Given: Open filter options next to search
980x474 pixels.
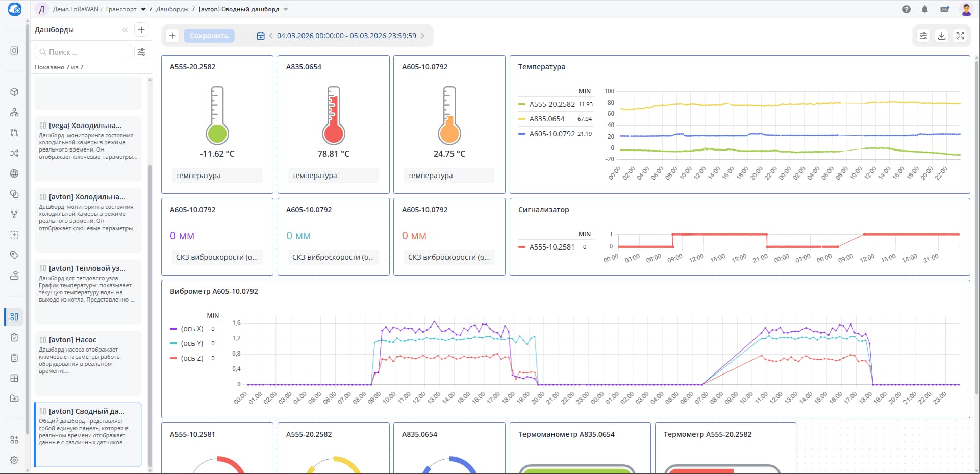Looking at the screenshot, I should tap(141, 52).
